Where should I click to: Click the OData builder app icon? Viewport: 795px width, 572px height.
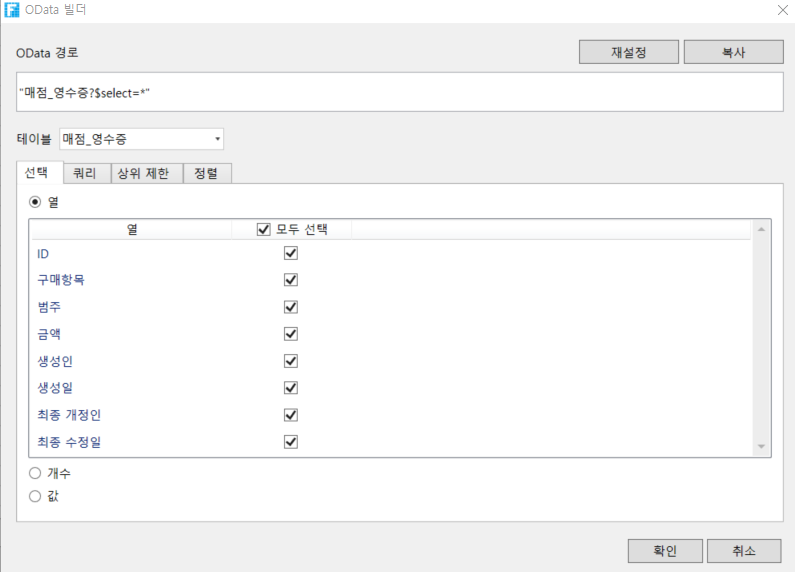coord(12,11)
